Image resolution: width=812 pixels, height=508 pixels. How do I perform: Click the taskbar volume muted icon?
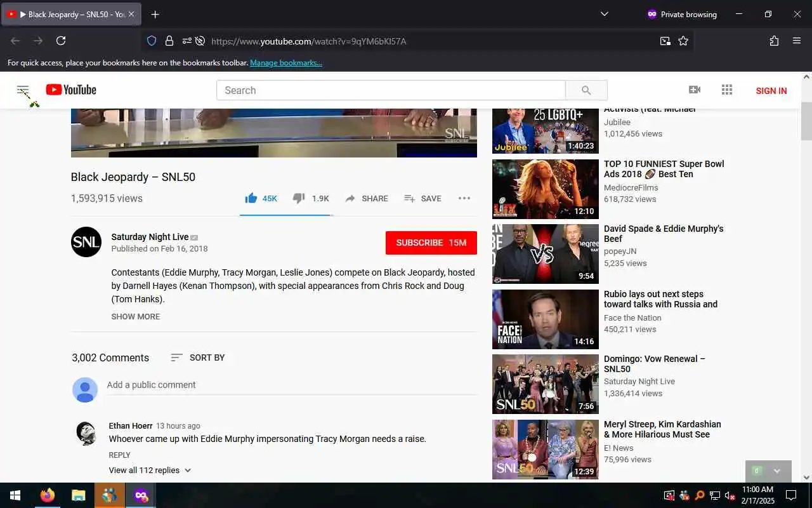click(x=730, y=495)
